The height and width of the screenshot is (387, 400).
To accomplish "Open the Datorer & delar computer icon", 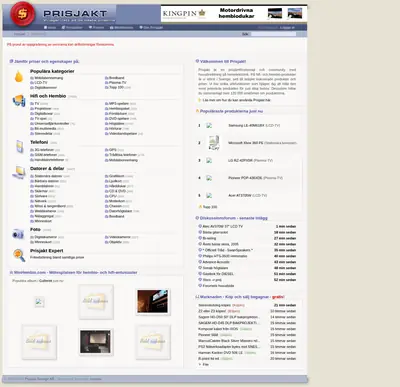I will [19, 172].
